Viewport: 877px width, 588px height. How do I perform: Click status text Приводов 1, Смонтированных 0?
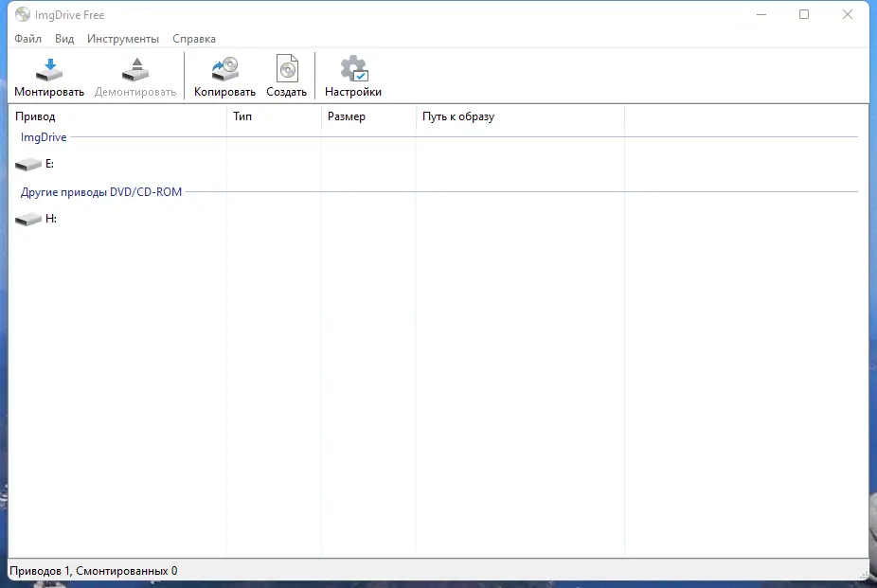point(94,571)
